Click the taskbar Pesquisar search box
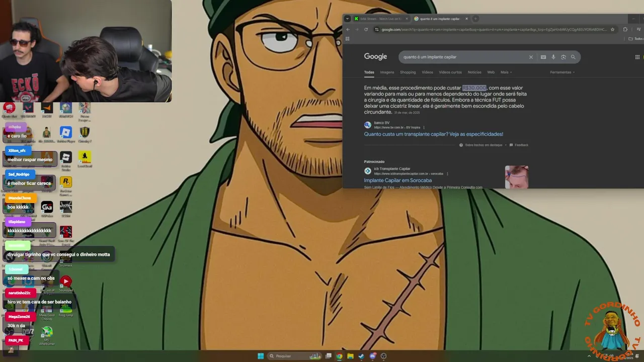644x362 pixels. click(295, 356)
